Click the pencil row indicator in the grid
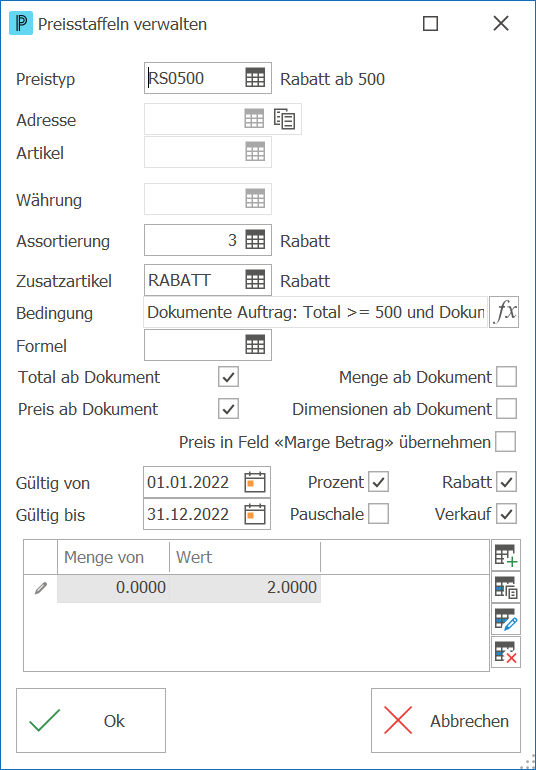The height and width of the screenshot is (770, 536). (41, 588)
